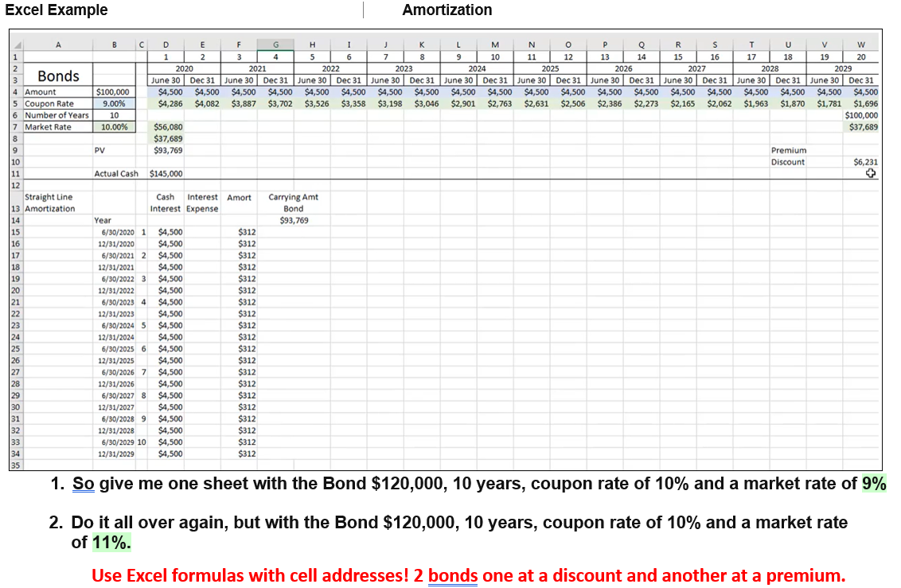Click the Discount label

pyautogui.click(x=787, y=162)
